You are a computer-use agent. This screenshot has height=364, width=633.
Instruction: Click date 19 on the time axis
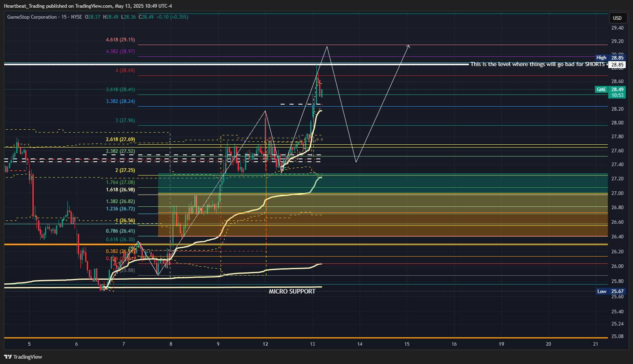[x=501, y=344]
